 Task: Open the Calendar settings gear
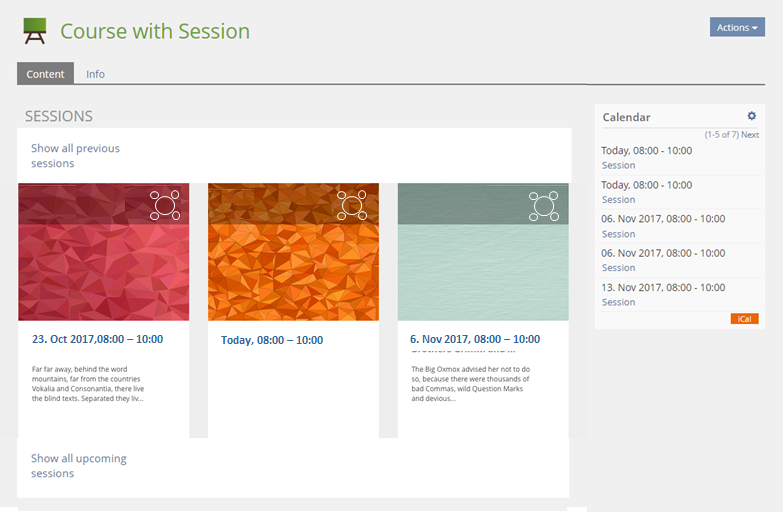click(x=752, y=117)
